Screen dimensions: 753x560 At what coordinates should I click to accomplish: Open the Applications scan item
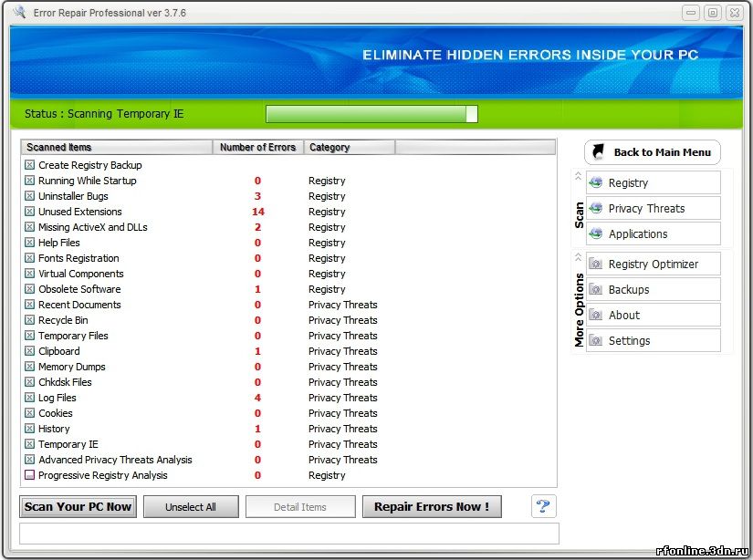click(654, 233)
